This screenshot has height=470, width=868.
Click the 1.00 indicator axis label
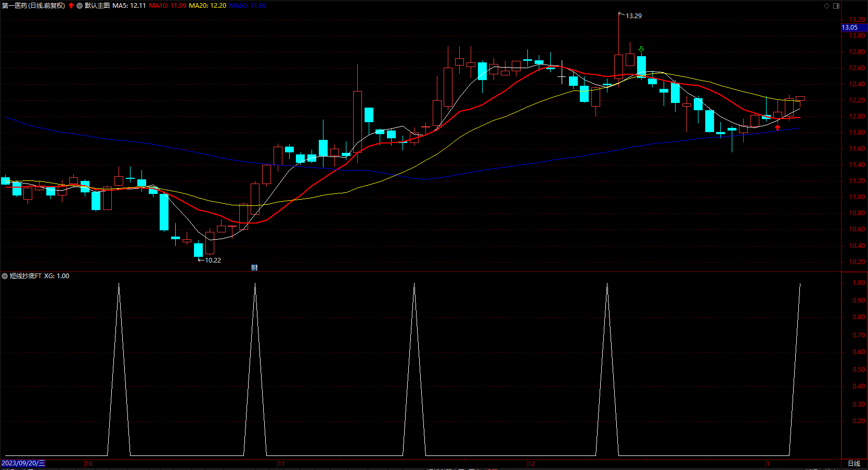tap(859, 283)
